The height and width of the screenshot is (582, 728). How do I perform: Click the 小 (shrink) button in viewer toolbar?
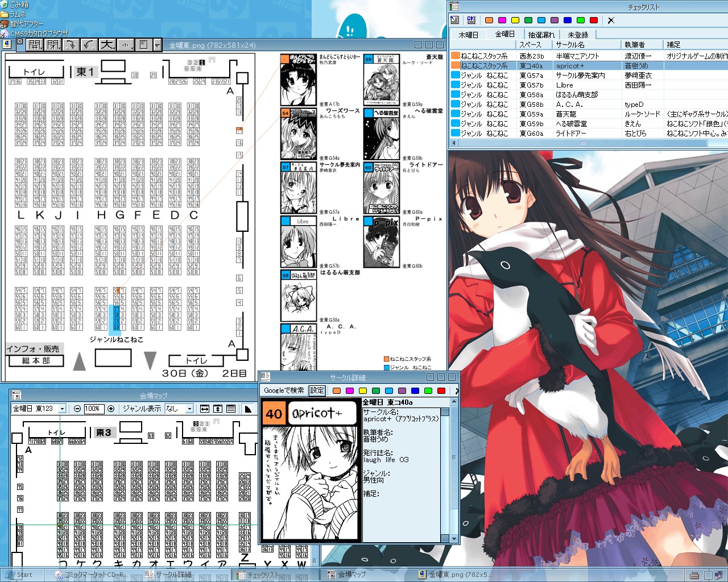126,44
